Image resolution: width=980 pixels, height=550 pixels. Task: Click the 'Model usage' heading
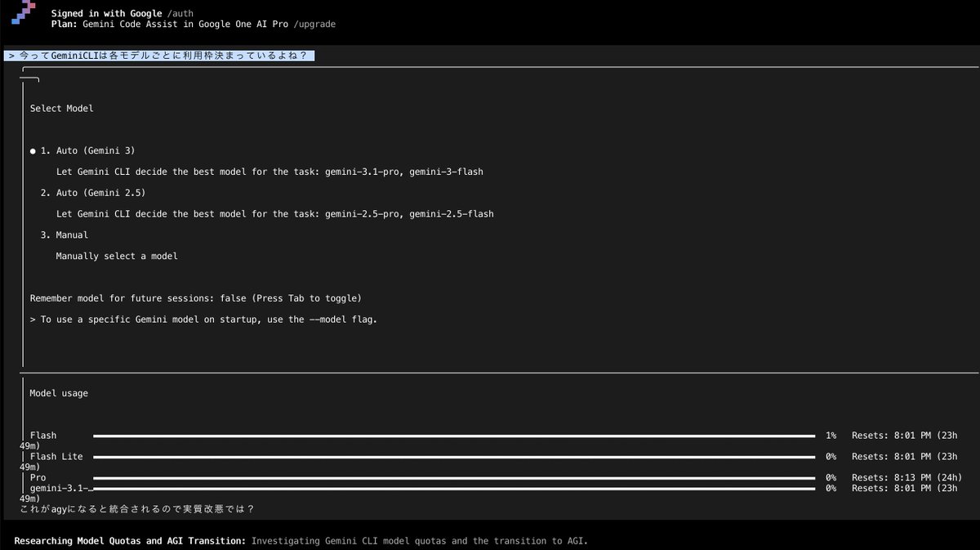[59, 393]
